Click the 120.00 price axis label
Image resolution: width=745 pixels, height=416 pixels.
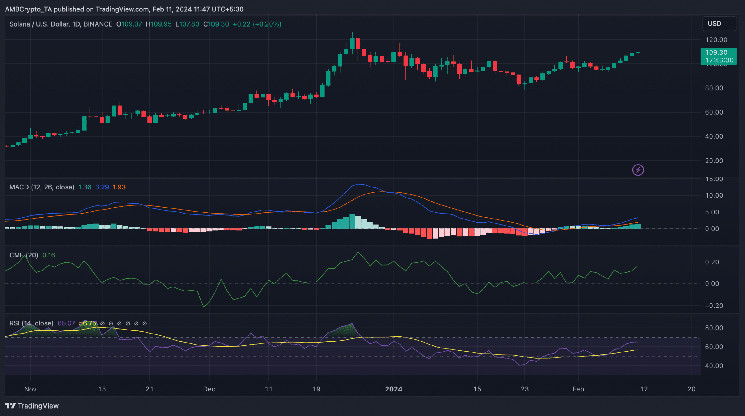coord(715,39)
